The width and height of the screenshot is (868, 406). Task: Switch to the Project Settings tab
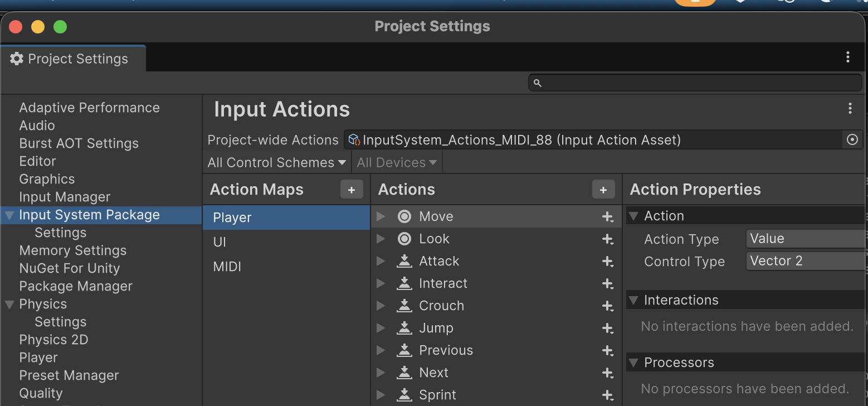click(73, 58)
